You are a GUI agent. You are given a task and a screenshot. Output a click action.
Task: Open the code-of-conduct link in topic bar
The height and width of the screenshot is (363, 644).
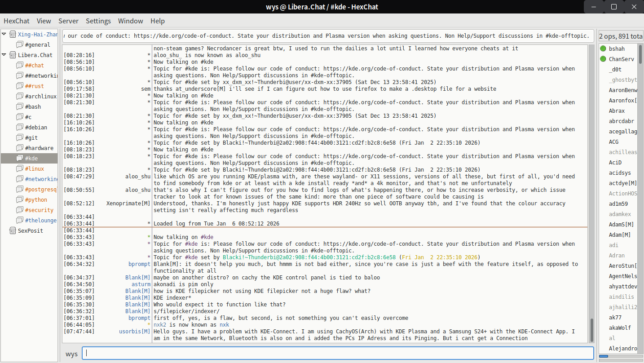click(x=183, y=36)
